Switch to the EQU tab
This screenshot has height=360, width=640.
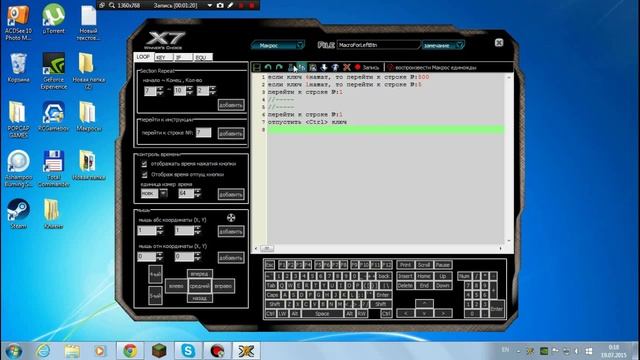[x=202, y=58]
